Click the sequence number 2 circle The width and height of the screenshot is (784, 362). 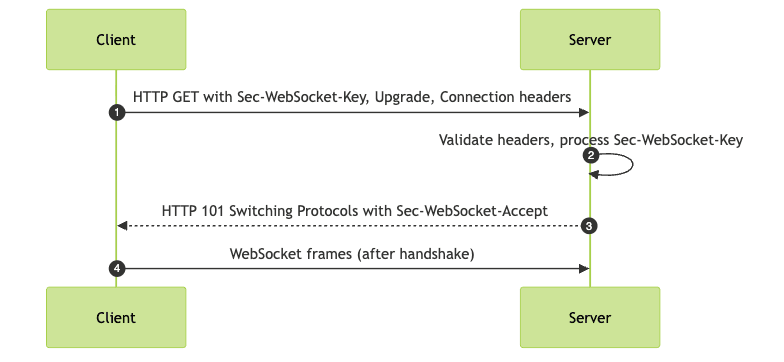pos(590,156)
